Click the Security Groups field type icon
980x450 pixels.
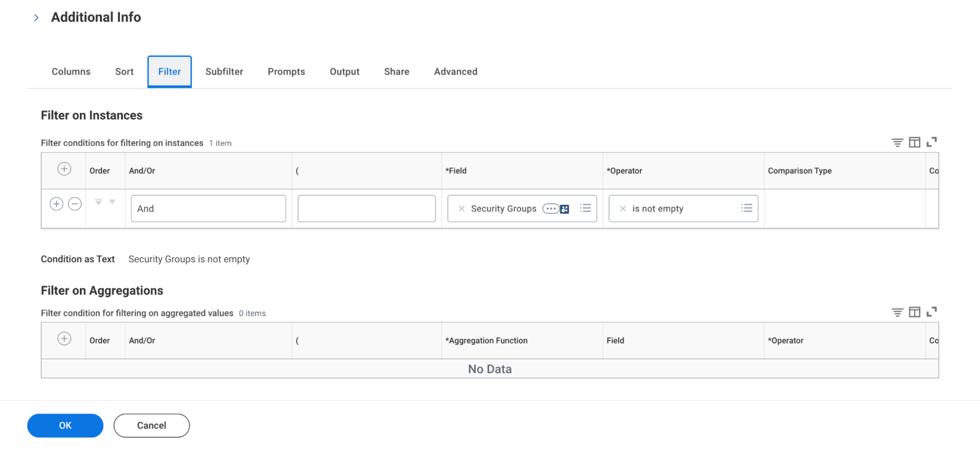[x=565, y=209]
